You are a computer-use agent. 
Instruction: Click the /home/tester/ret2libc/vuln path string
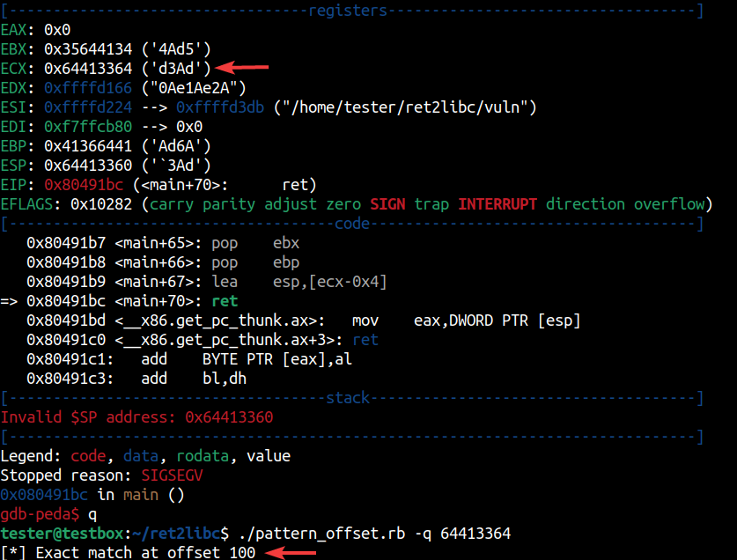404,107
